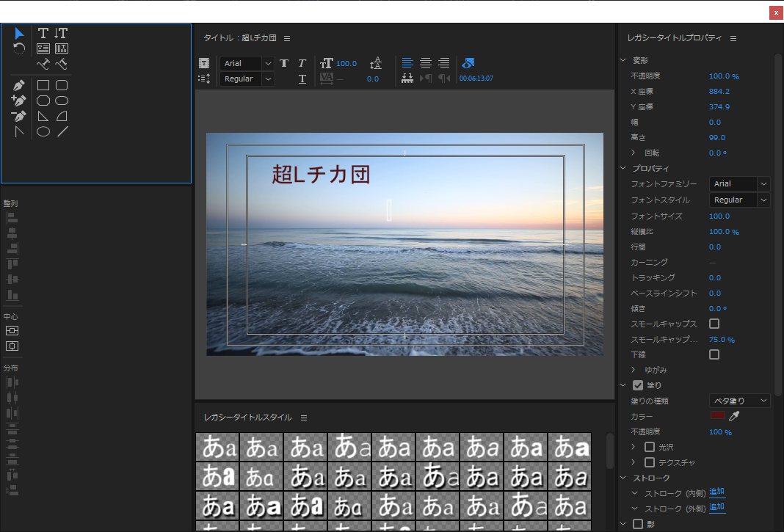This screenshot has height=532, width=784.
Task: Select the horizontal Type tool
Action: [x=43, y=33]
